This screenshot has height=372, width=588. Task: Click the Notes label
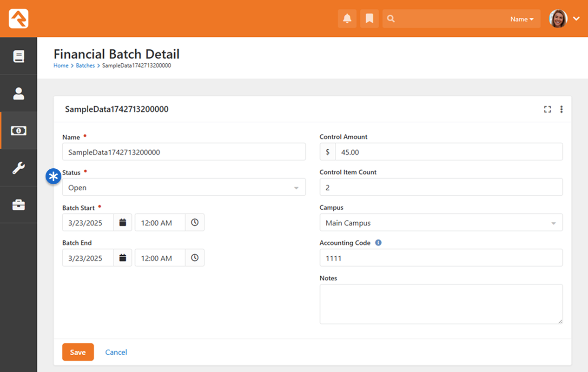[x=329, y=279]
